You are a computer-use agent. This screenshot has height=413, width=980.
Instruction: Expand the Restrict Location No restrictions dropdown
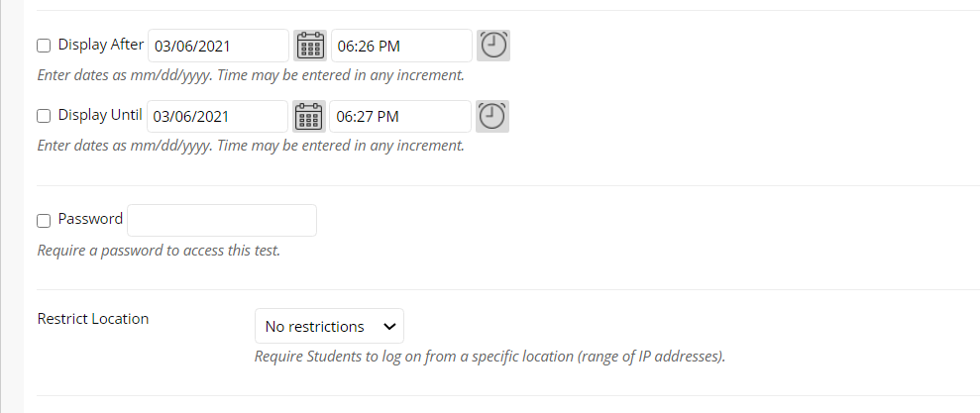coord(329,326)
